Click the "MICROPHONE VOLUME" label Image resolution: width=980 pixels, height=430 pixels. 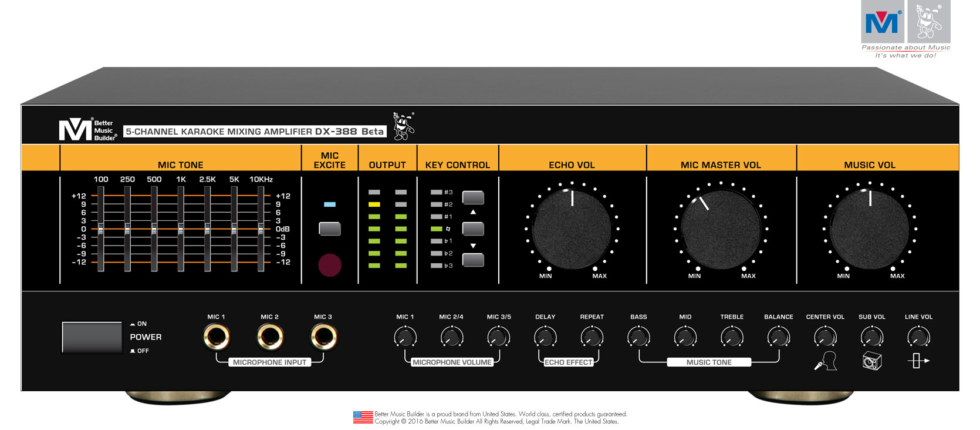tap(452, 362)
